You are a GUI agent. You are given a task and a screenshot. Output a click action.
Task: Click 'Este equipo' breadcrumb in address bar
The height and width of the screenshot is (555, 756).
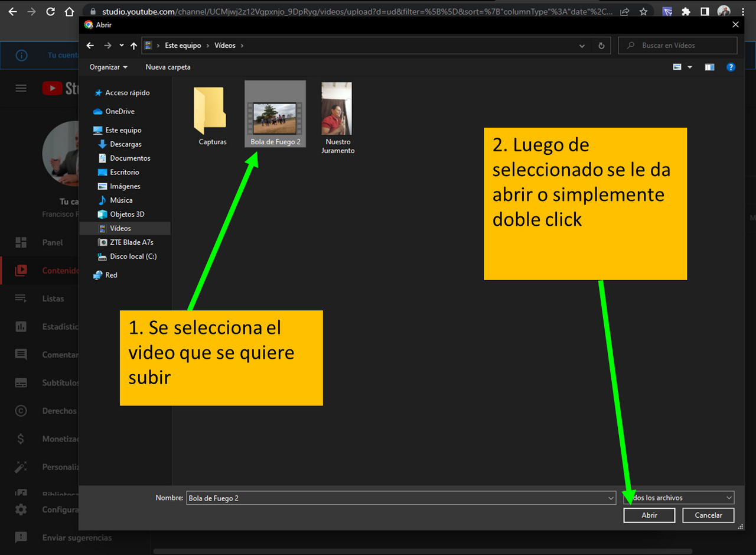pyautogui.click(x=183, y=46)
